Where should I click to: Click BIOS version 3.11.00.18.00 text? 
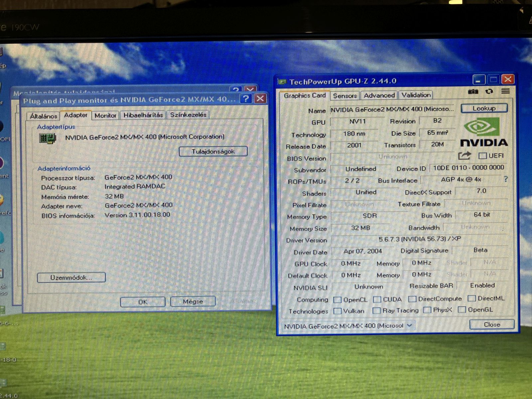click(137, 215)
